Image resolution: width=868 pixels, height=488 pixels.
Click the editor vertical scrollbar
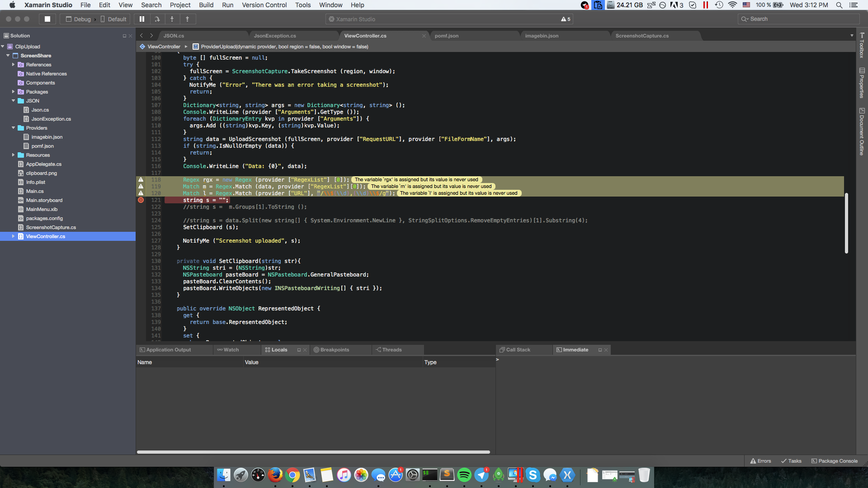pyautogui.click(x=846, y=223)
